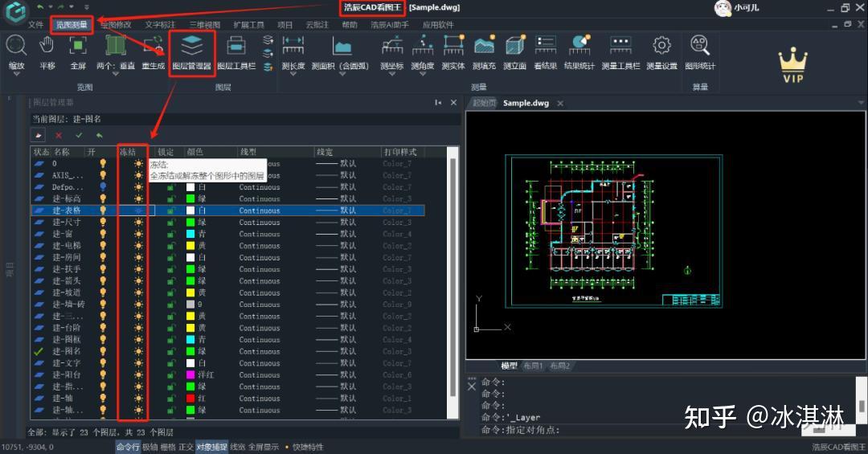Toggle 正交 in the status bar
Screen dimensions: 868x454
[x=186, y=447]
